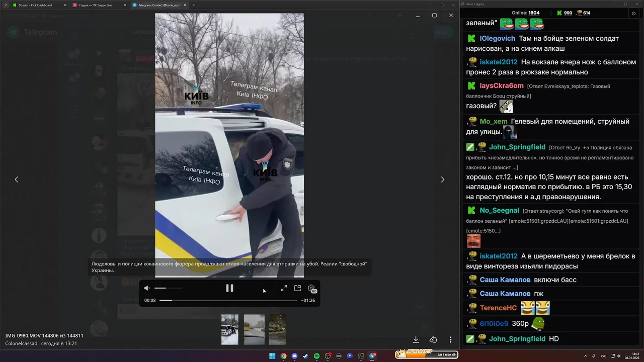Select the first thumbnail with the white van
The image size is (644, 362).
(x=230, y=329)
